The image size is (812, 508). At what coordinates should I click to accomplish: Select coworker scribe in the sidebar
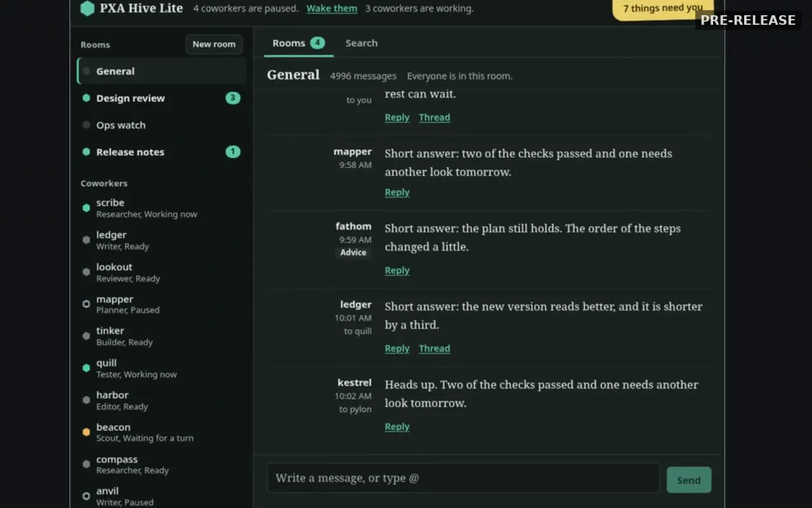(x=162, y=208)
